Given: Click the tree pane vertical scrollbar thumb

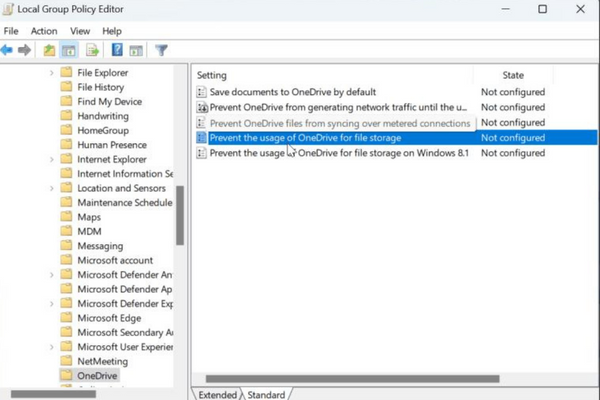Looking at the screenshot, I should pyautogui.click(x=180, y=215).
